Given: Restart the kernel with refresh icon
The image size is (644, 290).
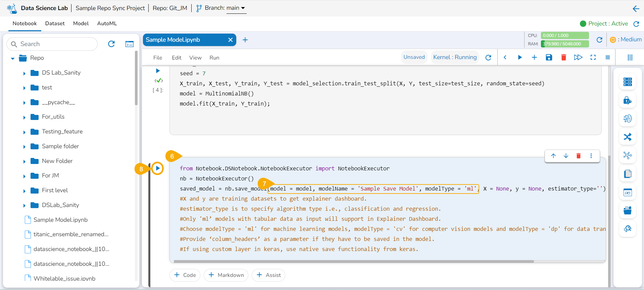Looking at the screenshot, I should click(x=488, y=57).
